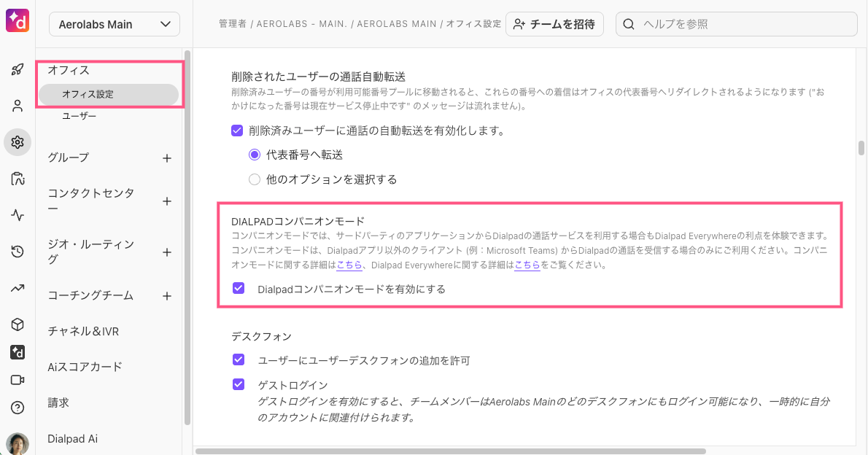The image size is (868, 455).
Task: Click the Dialpad Ai square icon in sidebar
Action: (x=18, y=352)
